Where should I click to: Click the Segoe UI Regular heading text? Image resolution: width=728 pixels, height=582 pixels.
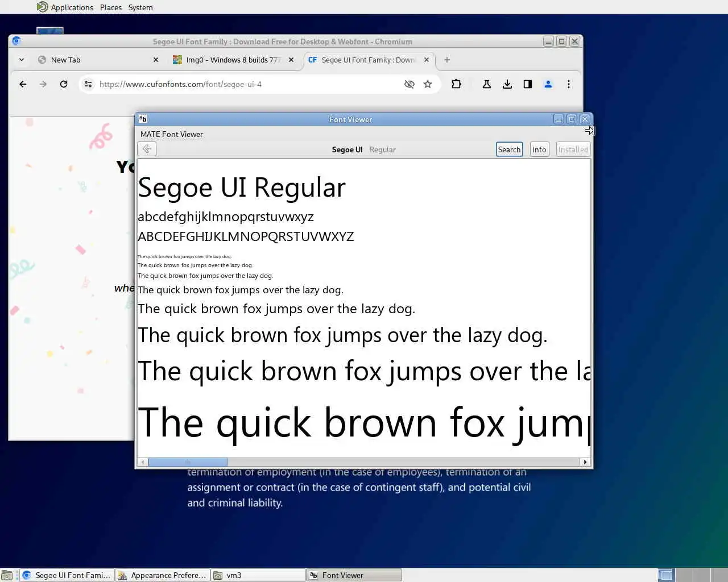click(242, 188)
